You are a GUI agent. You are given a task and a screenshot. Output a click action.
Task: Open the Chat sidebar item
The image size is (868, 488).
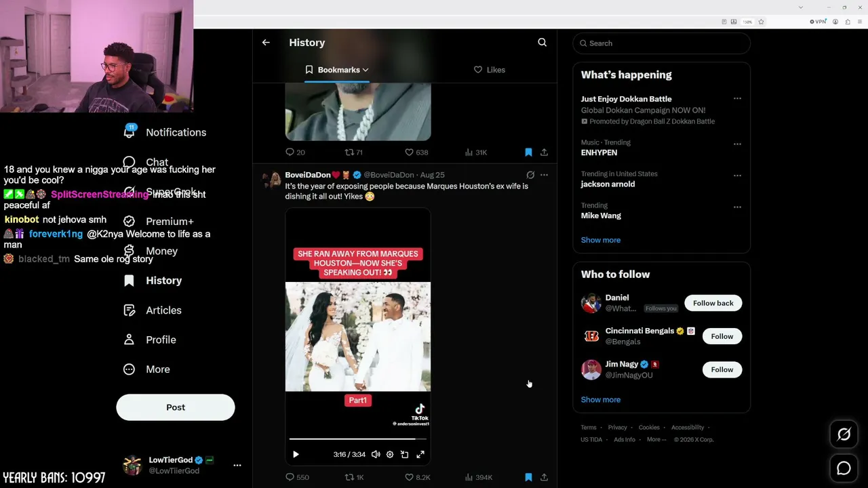pyautogui.click(x=146, y=162)
